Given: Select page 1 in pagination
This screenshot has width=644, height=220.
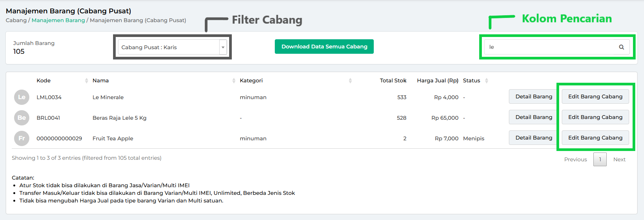Looking at the screenshot, I should coord(600,159).
